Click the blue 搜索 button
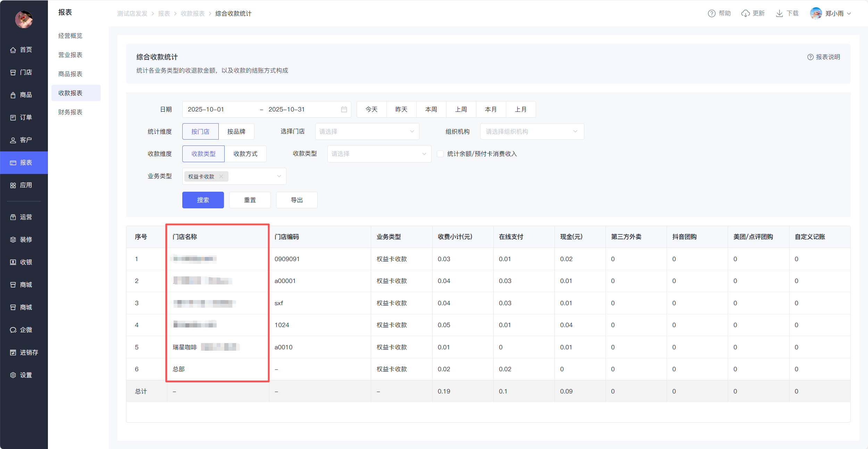Image resolution: width=868 pixels, height=449 pixels. [203, 200]
